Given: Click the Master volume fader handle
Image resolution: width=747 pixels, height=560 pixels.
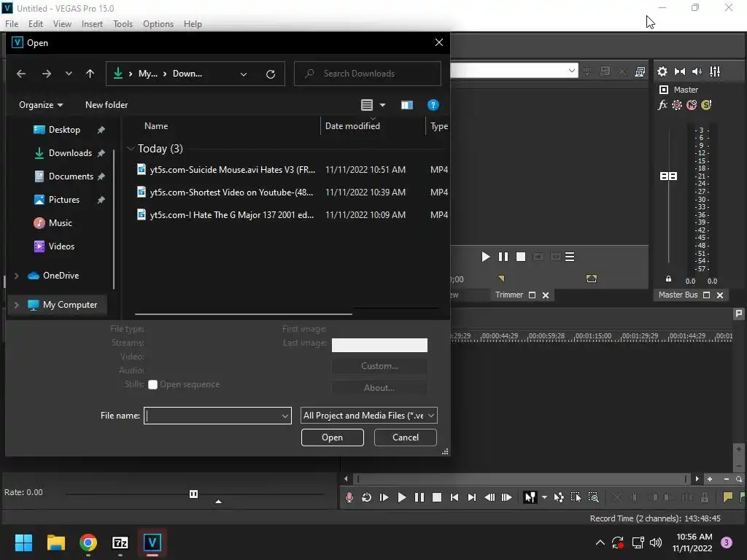Looking at the screenshot, I should pos(668,176).
